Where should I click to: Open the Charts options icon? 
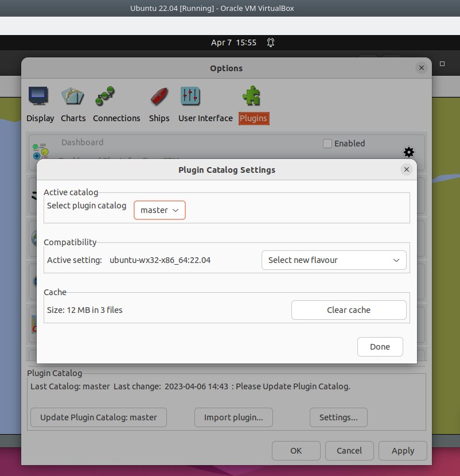[x=73, y=96]
